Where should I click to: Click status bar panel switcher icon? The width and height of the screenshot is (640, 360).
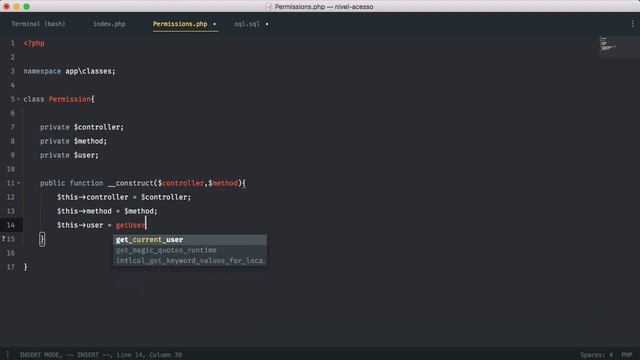(7, 355)
